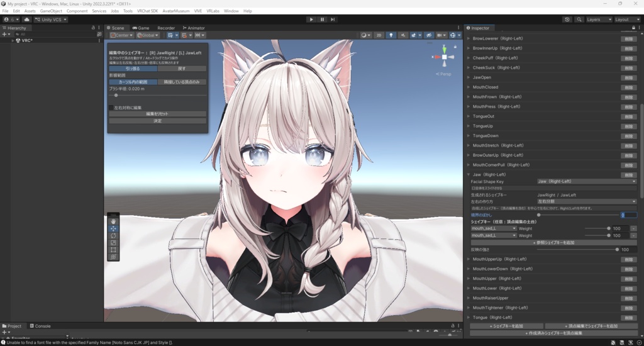Click the + シェイプキーを追加 button
This screenshot has width=644, height=346.
click(x=506, y=326)
